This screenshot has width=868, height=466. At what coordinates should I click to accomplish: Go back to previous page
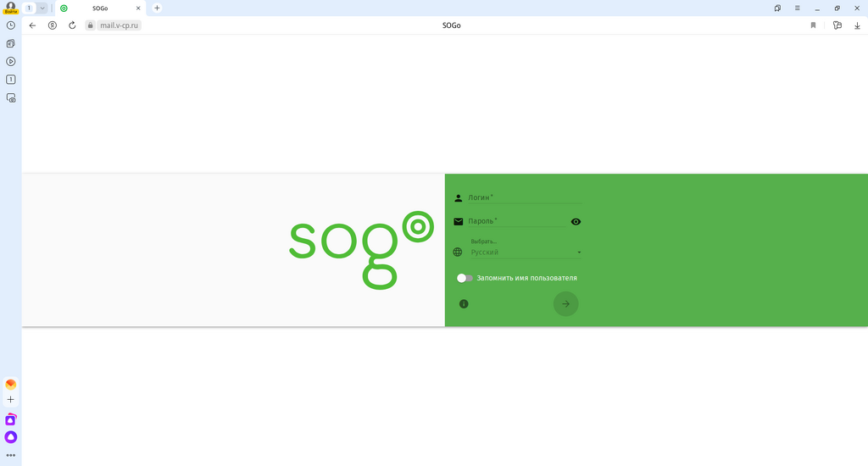coord(32,25)
